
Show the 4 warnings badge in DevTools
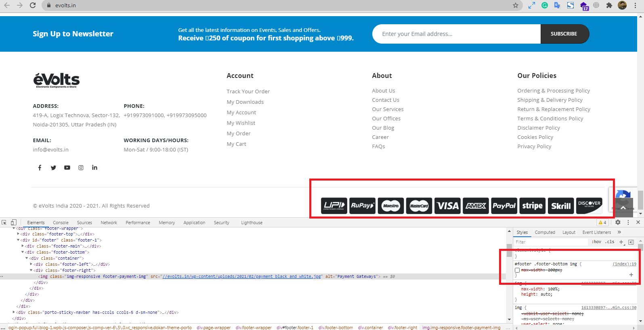[x=602, y=222]
